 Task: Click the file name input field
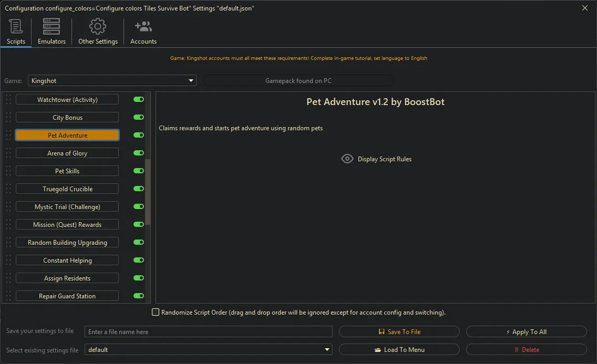pyautogui.click(x=209, y=332)
